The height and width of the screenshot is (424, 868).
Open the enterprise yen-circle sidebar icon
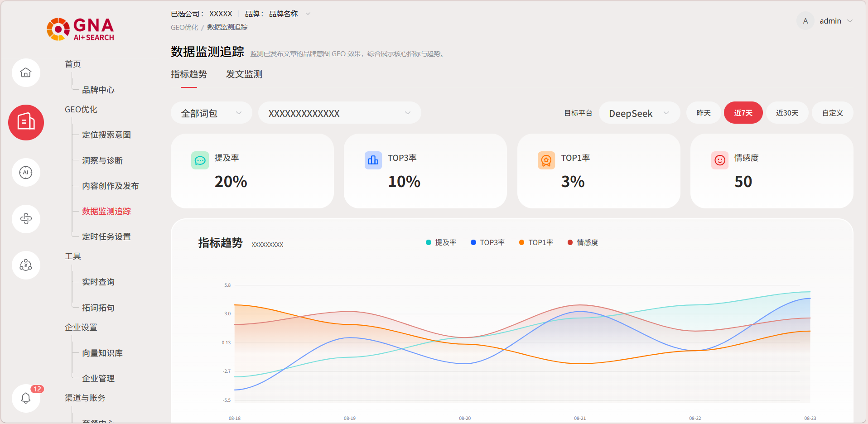[x=26, y=265]
